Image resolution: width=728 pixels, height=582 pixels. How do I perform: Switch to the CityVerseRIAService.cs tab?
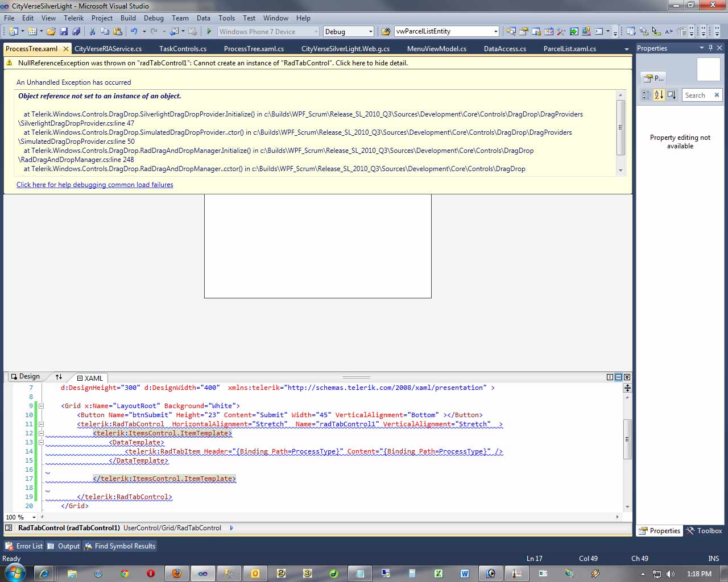pyautogui.click(x=108, y=49)
